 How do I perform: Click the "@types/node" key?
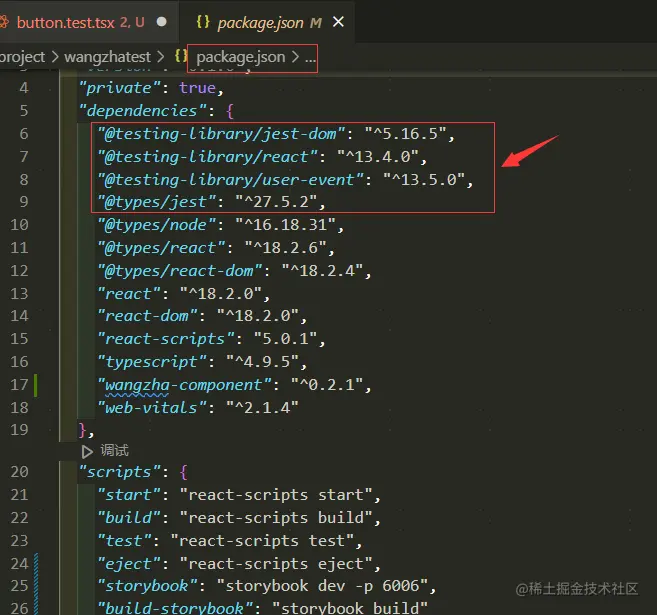(156, 225)
